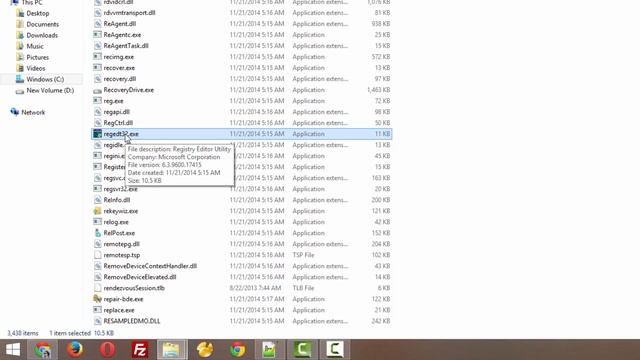Click the 242 KB size cell
The image size is (640, 360).
(x=381, y=321)
